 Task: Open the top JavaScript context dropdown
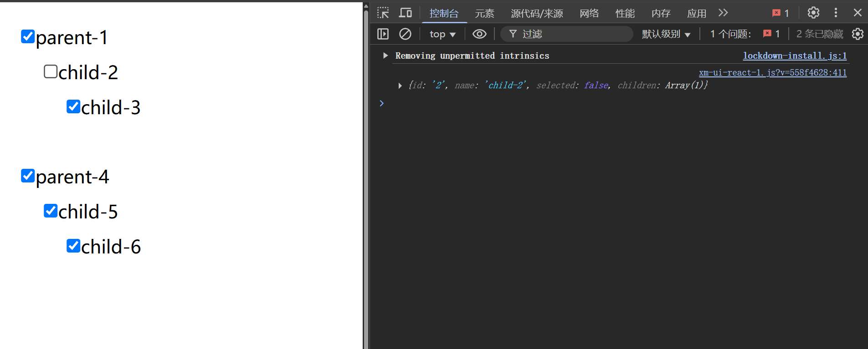click(x=442, y=34)
